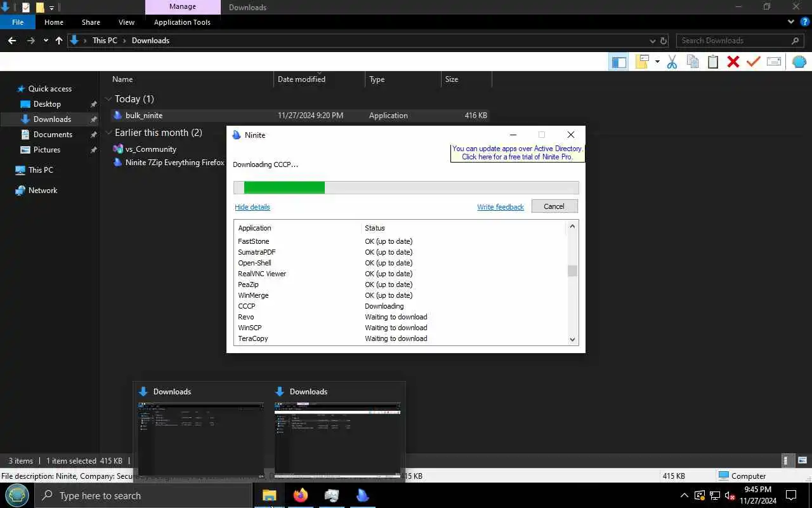
Task: Click the scissors Cut icon
Action: coord(672,62)
